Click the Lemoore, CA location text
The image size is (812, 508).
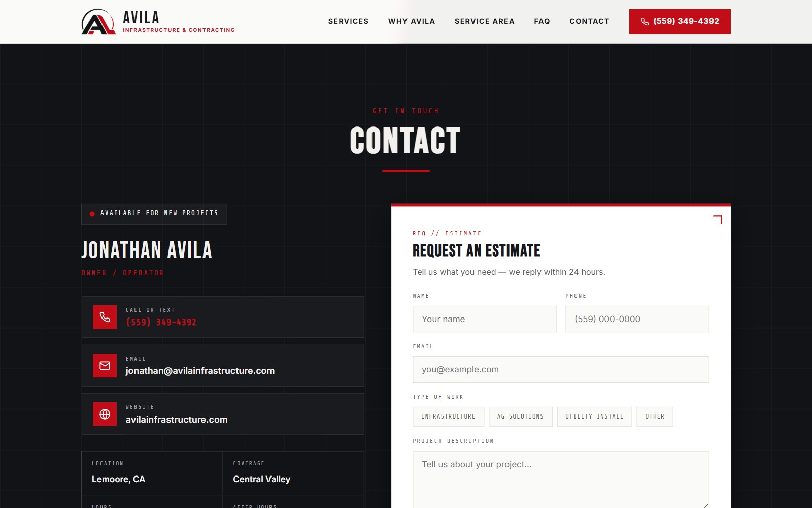coord(118,479)
